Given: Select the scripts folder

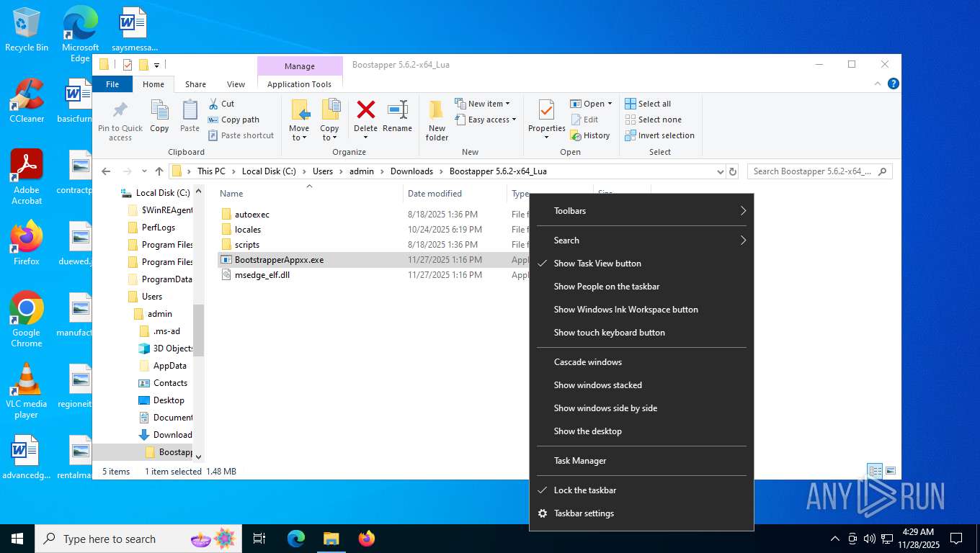Looking at the screenshot, I should (x=246, y=245).
